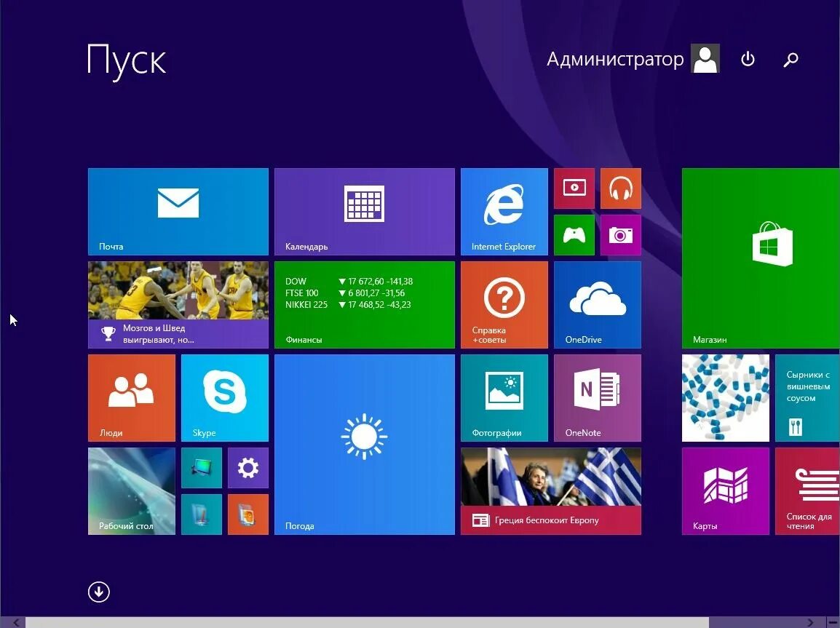Open the Camera tile
Viewport: 840px width, 628px height.
621,235
